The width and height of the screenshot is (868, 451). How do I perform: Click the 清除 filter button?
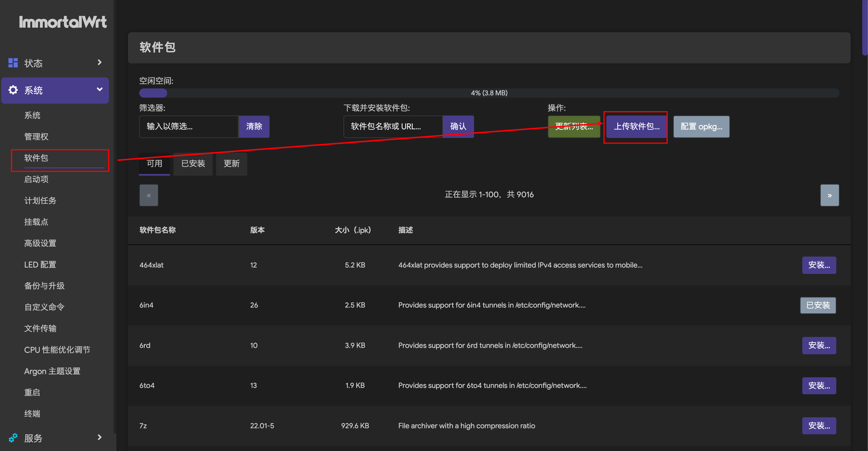pos(254,127)
